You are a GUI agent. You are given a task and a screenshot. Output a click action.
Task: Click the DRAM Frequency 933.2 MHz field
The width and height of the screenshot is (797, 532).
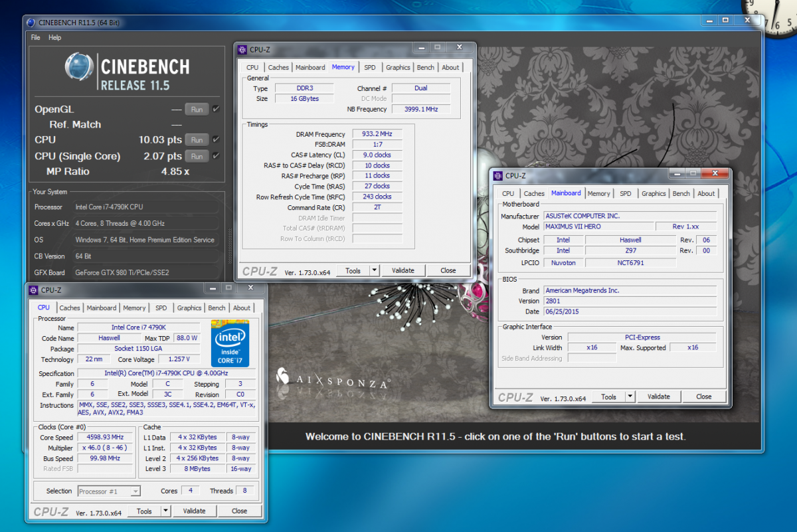(377, 134)
